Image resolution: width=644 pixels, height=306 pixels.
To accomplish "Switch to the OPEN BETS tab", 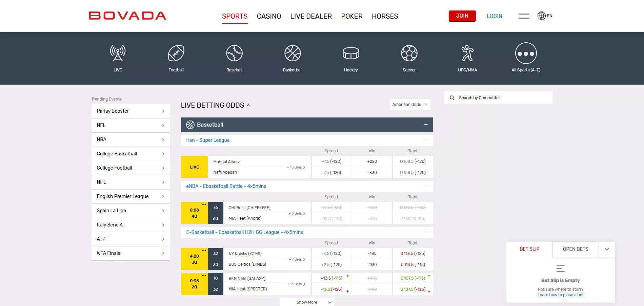I will (x=576, y=249).
